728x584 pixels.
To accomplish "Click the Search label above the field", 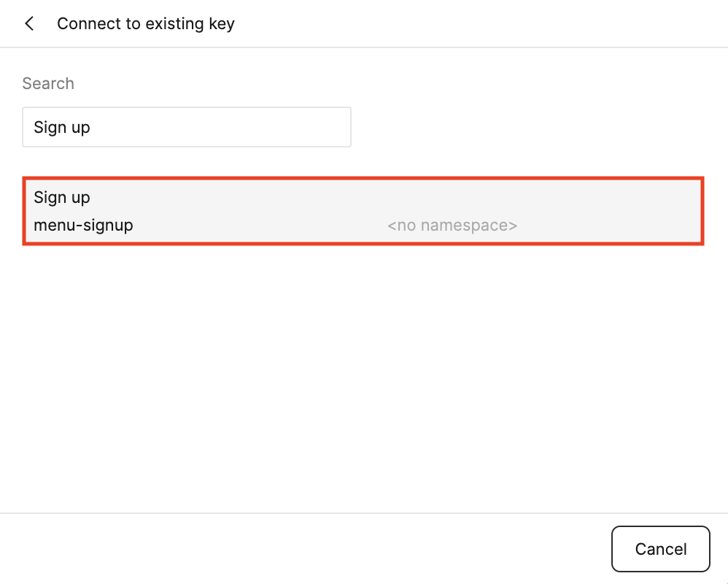I will tap(48, 83).
